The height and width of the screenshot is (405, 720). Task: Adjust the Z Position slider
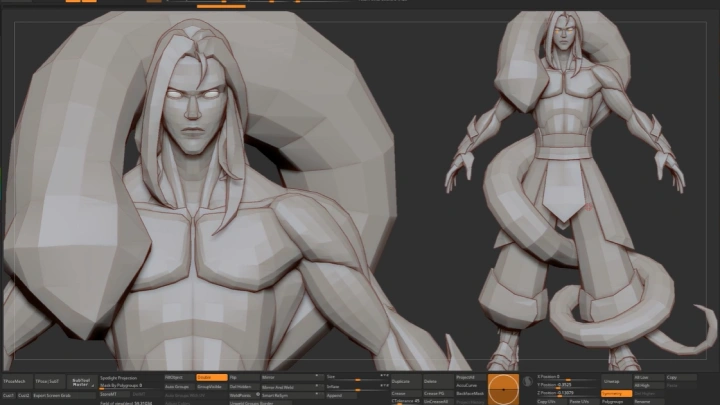pyautogui.click(x=567, y=393)
